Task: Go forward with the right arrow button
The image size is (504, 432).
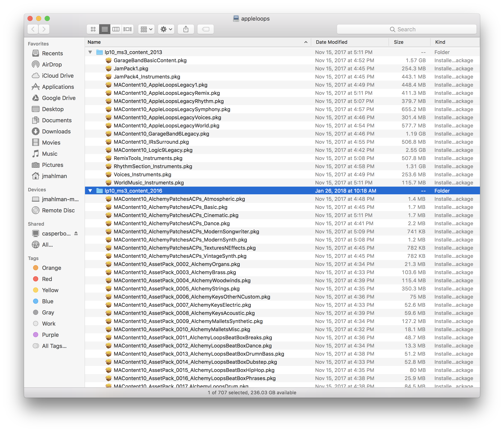Action: 44,29
